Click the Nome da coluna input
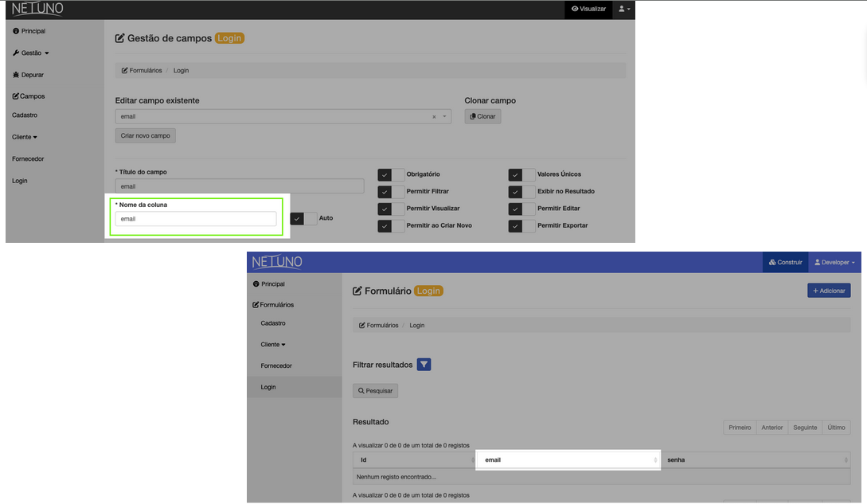867x504 pixels. 196,219
